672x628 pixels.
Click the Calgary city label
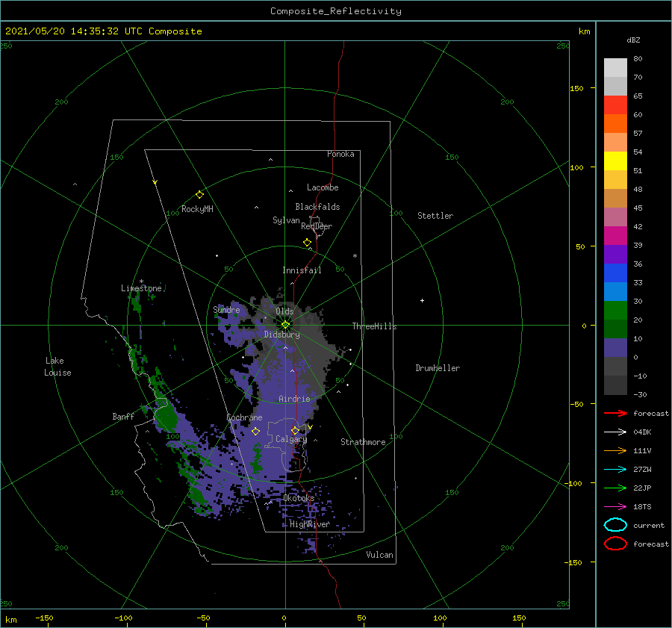point(291,439)
